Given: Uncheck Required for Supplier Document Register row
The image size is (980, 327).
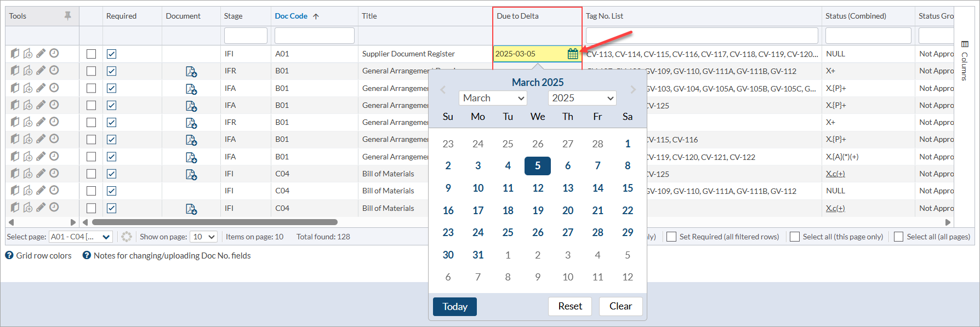Looking at the screenshot, I should coord(111,54).
